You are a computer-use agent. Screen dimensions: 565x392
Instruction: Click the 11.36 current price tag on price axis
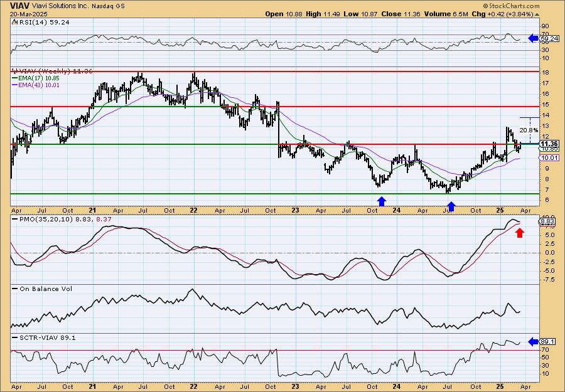549,144
